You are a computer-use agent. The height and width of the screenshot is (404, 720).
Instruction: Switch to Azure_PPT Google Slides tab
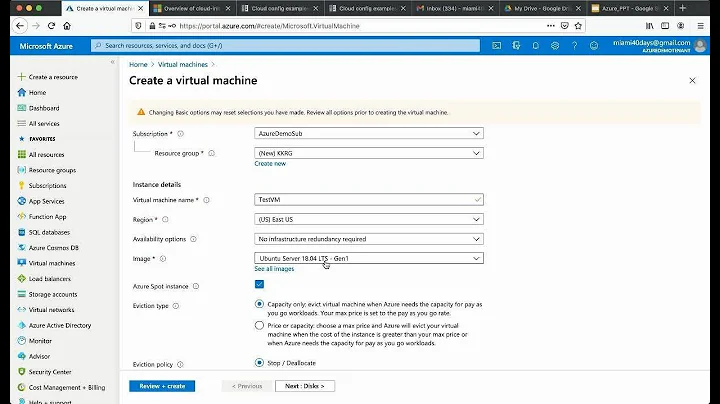click(629, 8)
